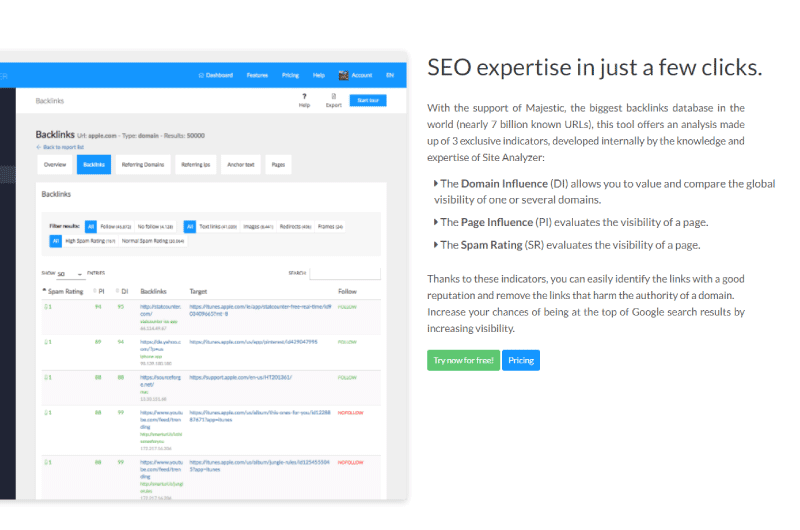Screen dimensions: 800x530
Task: Open the statcounter.com backlink
Action: pyautogui.click(x=161, y=310)
